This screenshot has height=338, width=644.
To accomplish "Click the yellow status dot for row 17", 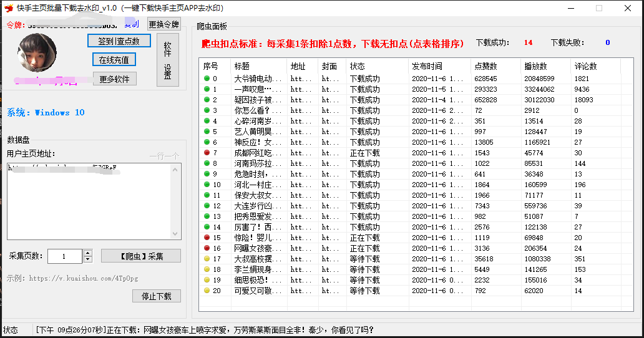I will [x=207, y=259].
